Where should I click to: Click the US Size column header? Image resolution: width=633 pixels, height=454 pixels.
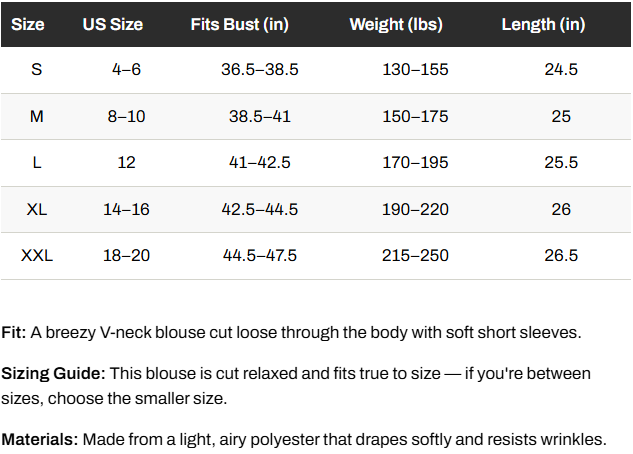coord(113,25)
